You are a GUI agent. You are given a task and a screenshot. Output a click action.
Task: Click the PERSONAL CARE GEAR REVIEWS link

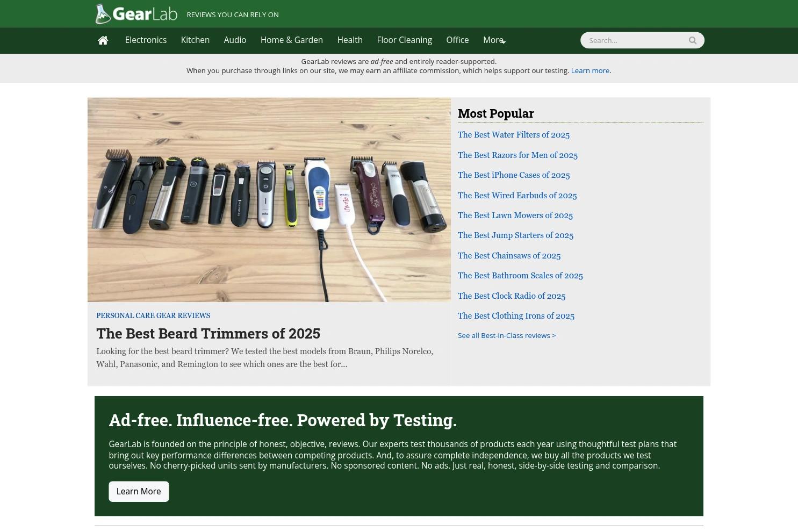153,315
